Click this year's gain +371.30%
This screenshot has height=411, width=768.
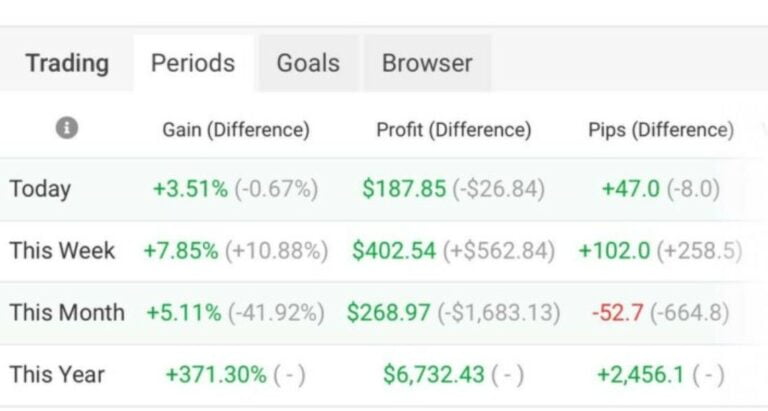(216, 375)
